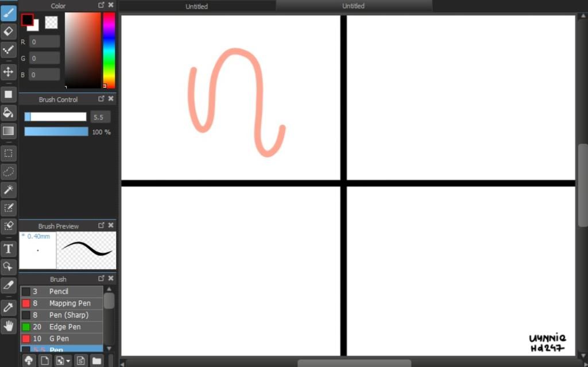Select the transparent color swatch
This screenshot has width=588, height=367.
click(51, 22)
